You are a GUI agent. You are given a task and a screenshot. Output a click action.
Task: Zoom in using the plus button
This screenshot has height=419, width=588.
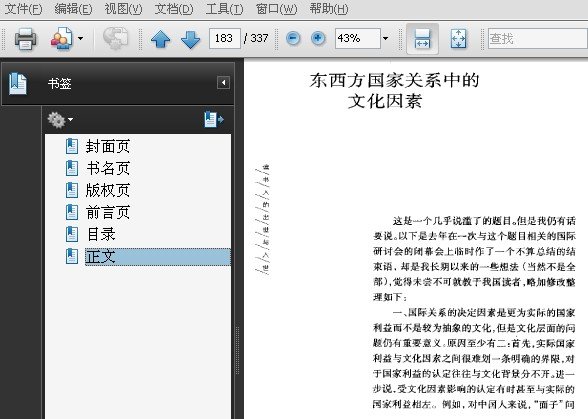pyautogui.click(x=318, y=38)
